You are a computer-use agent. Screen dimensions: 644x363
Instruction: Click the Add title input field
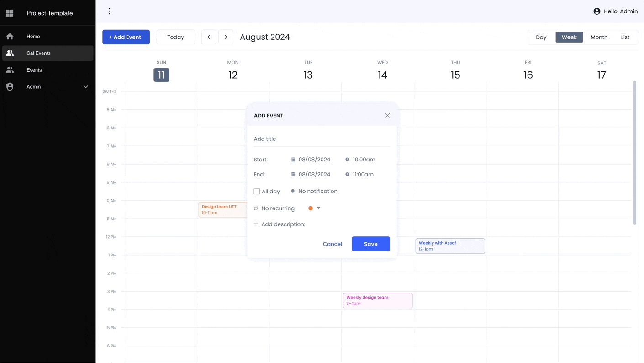point(322,139)
